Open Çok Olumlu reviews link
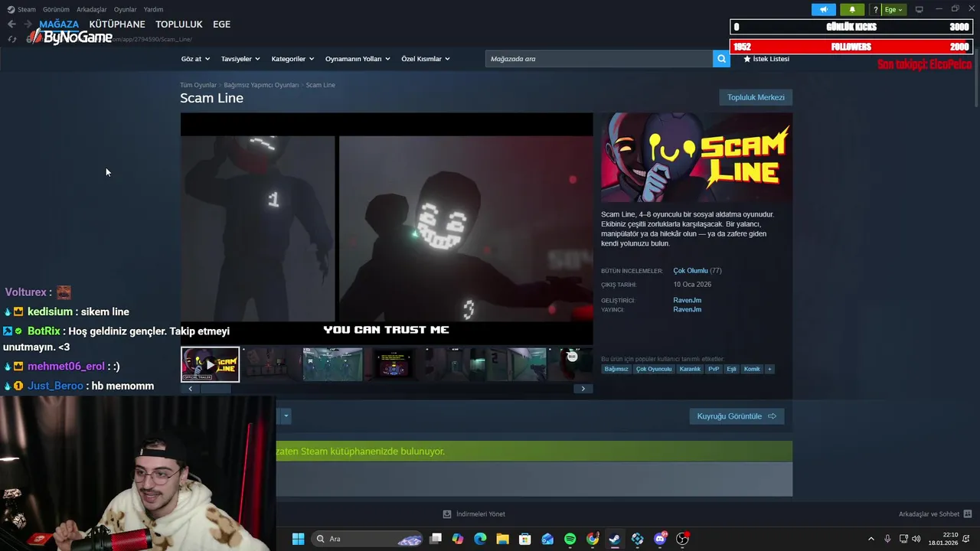 tap(691, 271)
